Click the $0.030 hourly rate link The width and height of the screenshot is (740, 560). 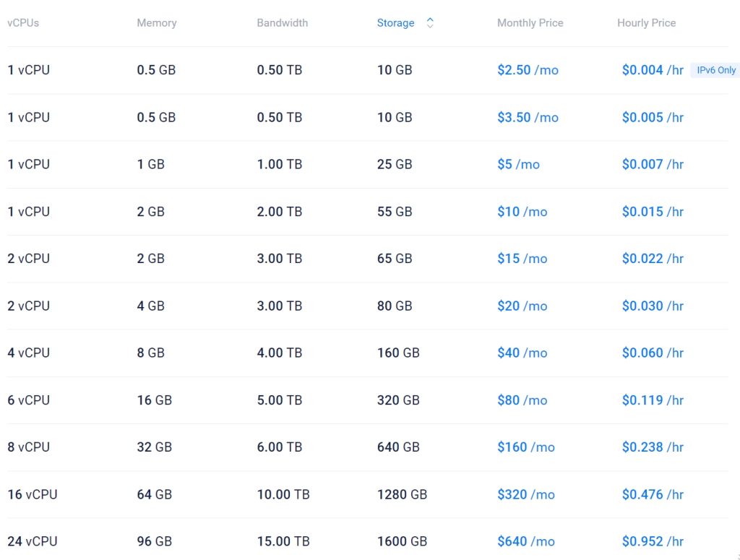[x=653, y=306]
